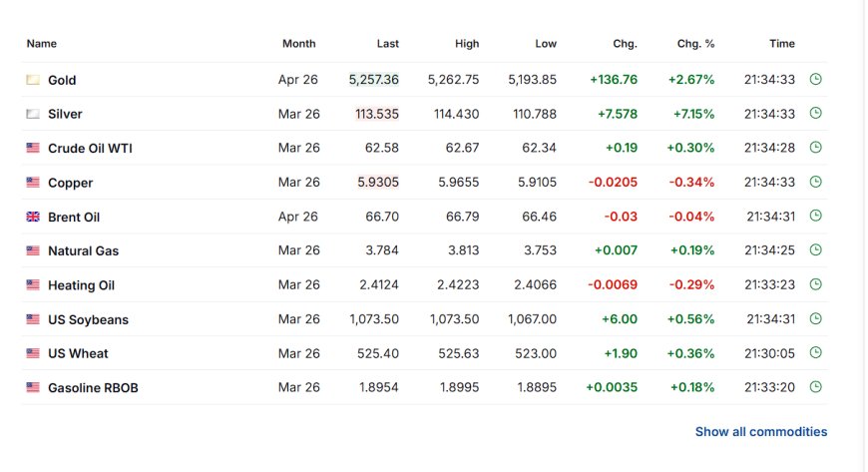Image resolution: width=868 pixels, height=472 pixels.
Task: Click the US flag beside US Wheat
Action: [33, 353]
